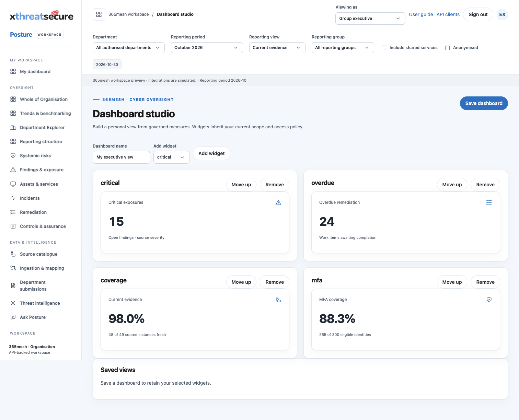Remove the mfa widget
The width and height of the screenshot is (519, 420).
point(485,282)
